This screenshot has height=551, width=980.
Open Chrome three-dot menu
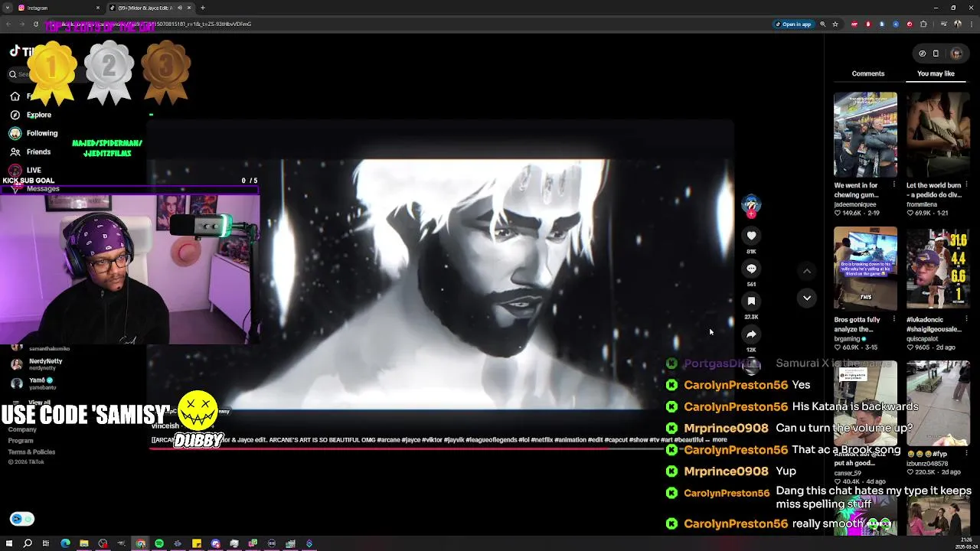point(970,24)
